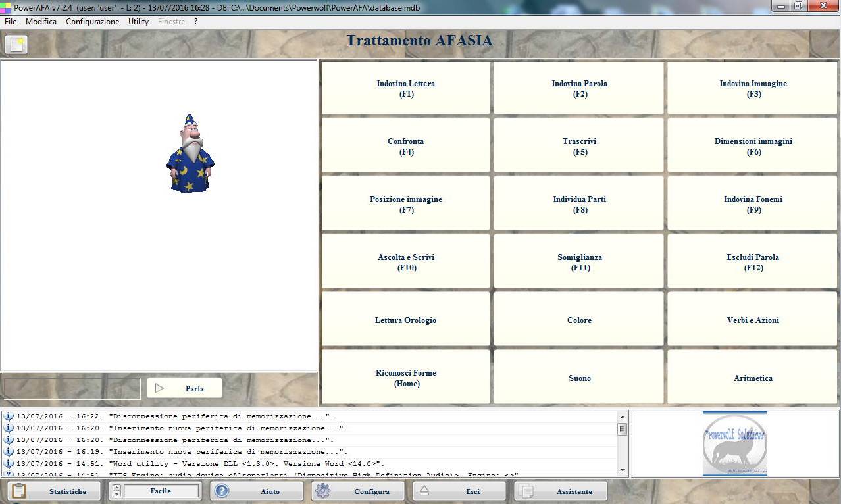Click the Esci exit button

coord(459,491)
